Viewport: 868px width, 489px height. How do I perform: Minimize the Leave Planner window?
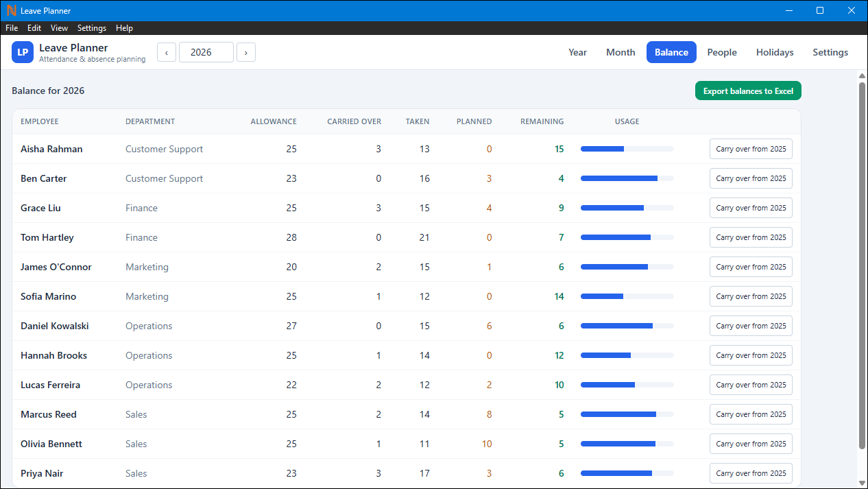789,10
